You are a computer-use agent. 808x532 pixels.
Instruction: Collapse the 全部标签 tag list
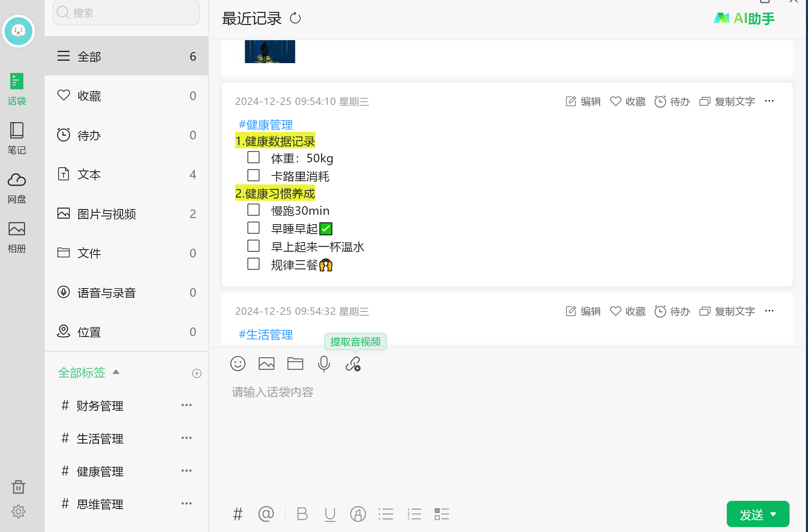[x=116, y=372]
